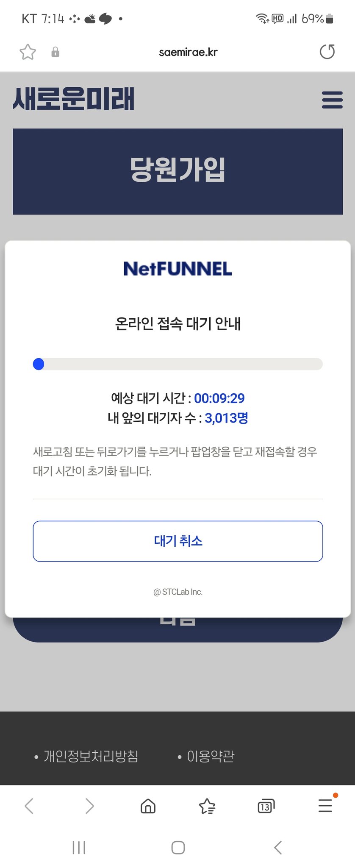Open the browser bookmarks list icon
The height and width of the screenshot is (868, 355).
(x=207, y=806)
